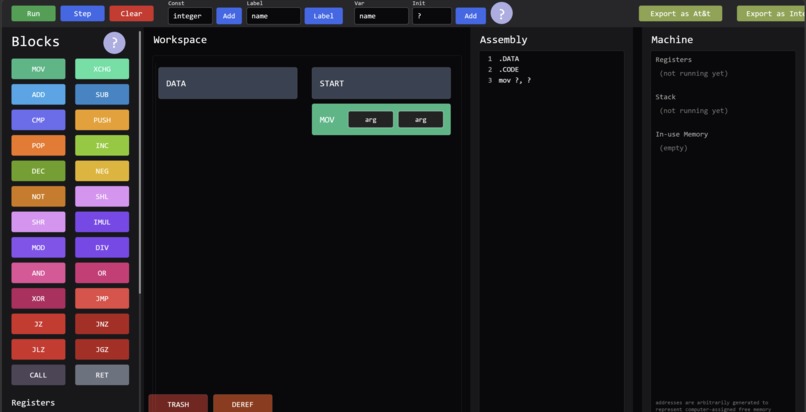Select the JZ block
The width and height of the screenshot is (806, 412).
[39, 324]
